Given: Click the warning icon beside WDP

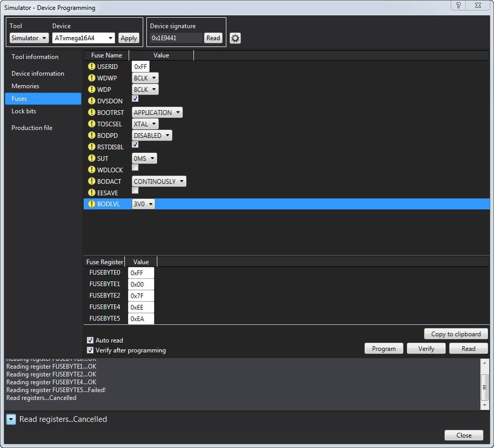Looking at the screenshot, I should tap(91, 89).
